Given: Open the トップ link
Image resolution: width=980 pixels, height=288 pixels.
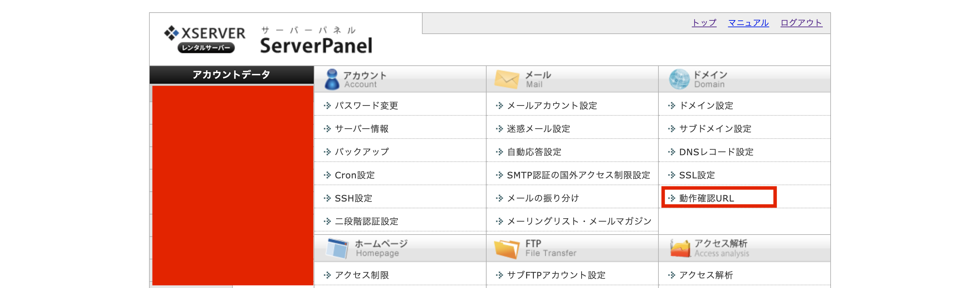Looking at the screenshot, I should coord(704,23).
